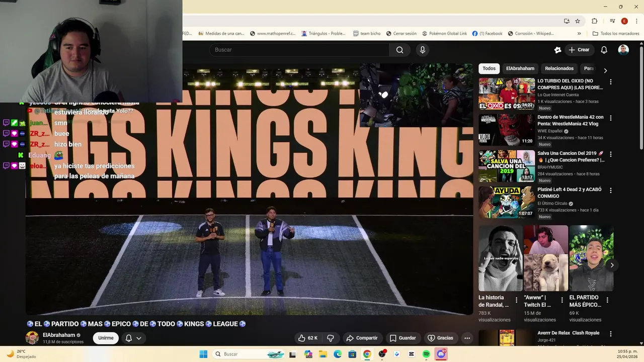644x362 pixels.
Task: Open CapCut from the taskbar
Action: click(412, 354)
